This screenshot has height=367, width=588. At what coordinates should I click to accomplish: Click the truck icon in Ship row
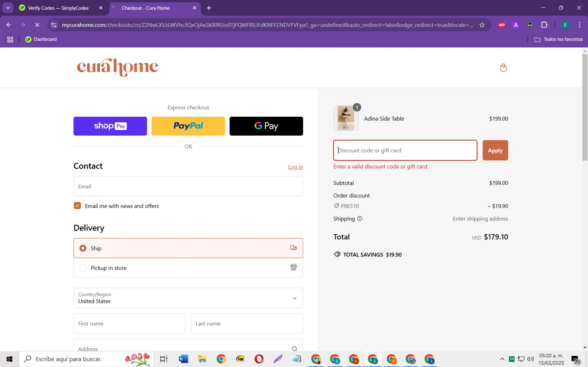pos(294,248)
